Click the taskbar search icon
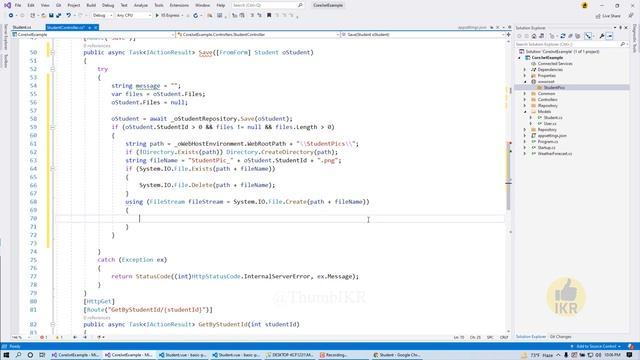 [18, 355]
